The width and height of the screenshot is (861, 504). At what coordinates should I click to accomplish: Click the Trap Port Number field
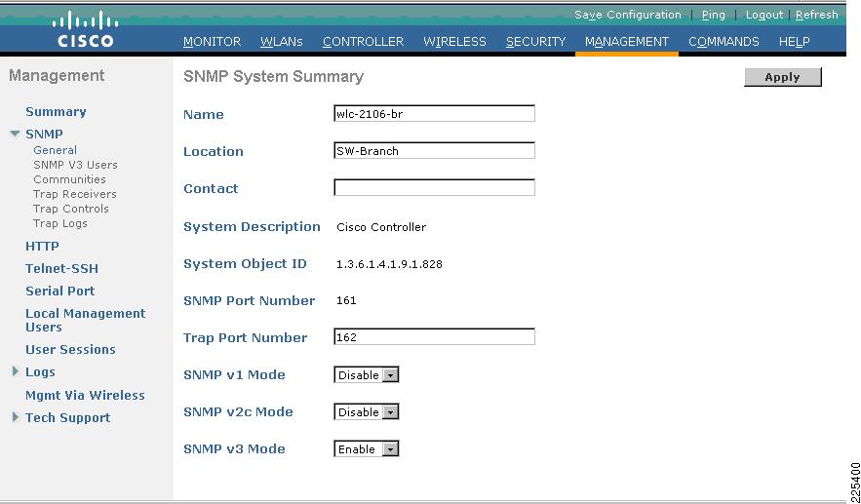coord(434,337)
